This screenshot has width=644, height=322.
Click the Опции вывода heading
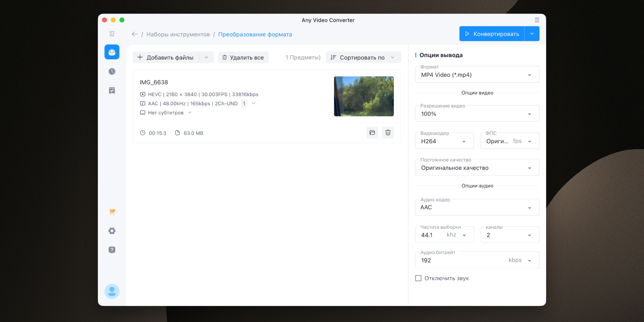(x=441, y=55)
